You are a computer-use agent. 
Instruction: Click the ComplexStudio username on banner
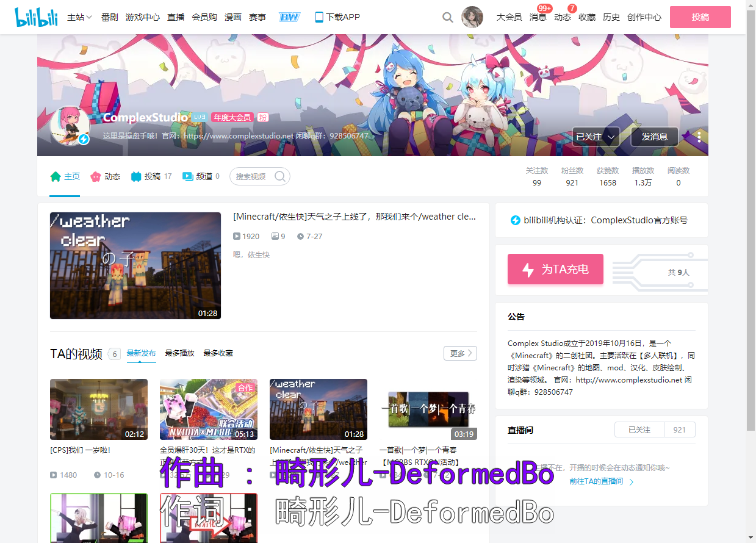coord(145,117)
